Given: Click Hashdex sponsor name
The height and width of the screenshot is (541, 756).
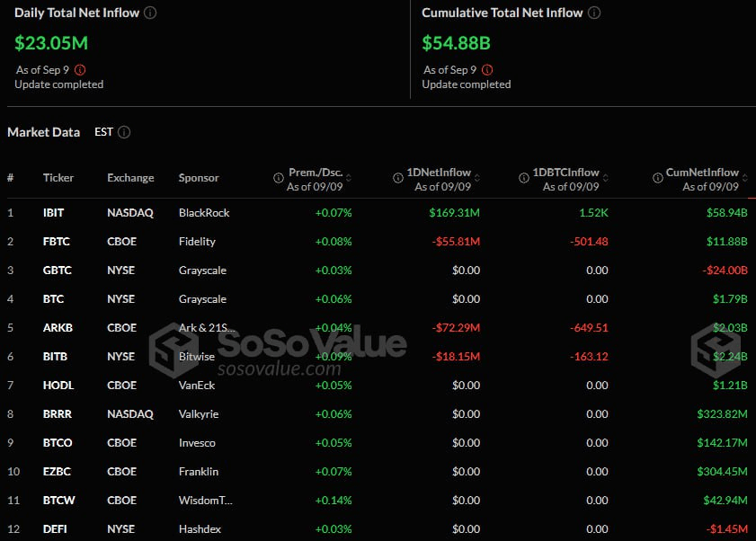Looking at the screenshot, I should (x=200, y=529).
